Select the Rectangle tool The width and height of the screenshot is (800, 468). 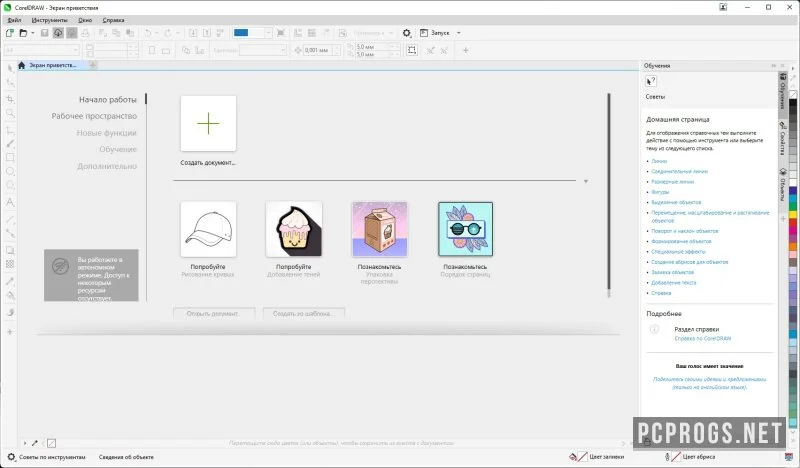coord(10,158)
